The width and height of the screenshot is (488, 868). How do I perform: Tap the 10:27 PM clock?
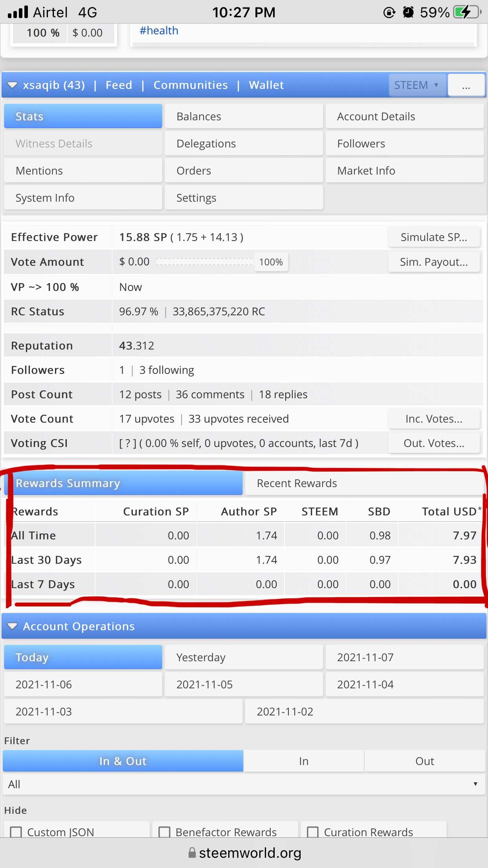(x=244, y=12)
